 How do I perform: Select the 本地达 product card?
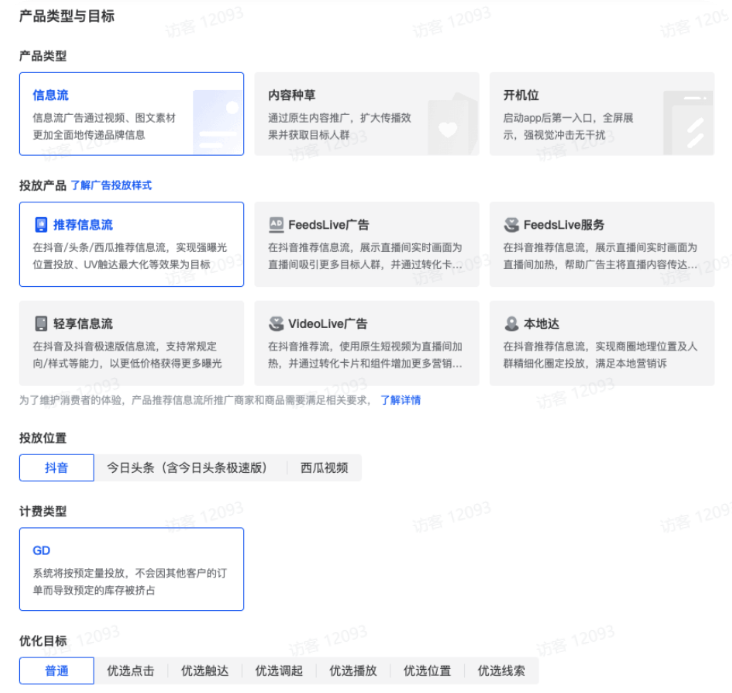[602, 343]
